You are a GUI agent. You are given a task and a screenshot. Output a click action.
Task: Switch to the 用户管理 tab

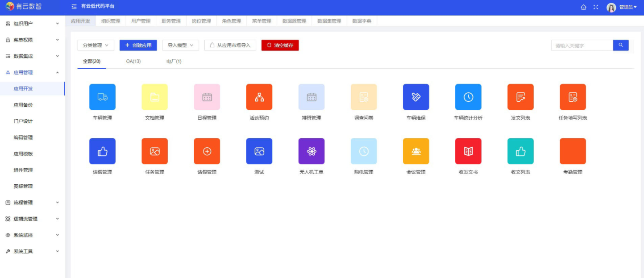[x=141, y=21]
